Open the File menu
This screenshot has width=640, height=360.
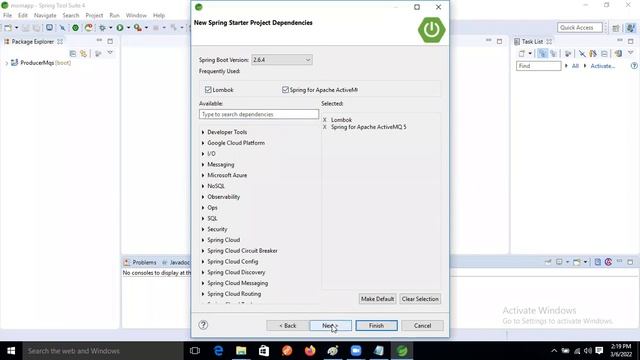pos(7,16)
